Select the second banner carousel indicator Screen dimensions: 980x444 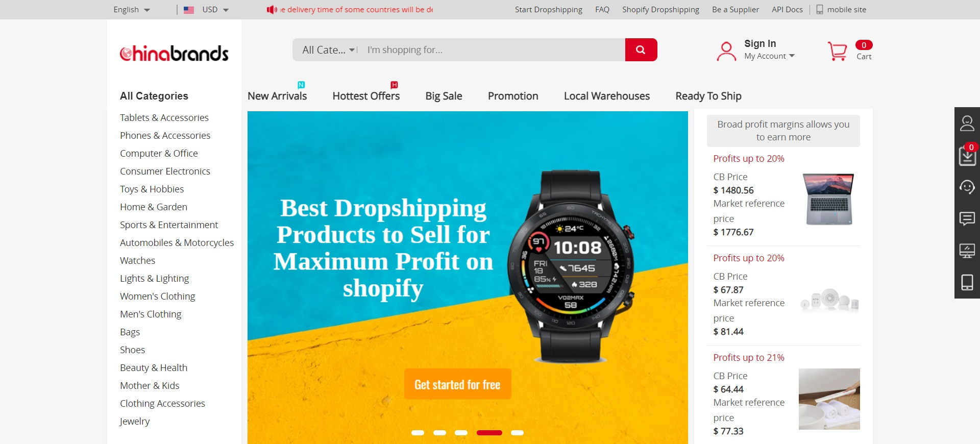(439, 433)
